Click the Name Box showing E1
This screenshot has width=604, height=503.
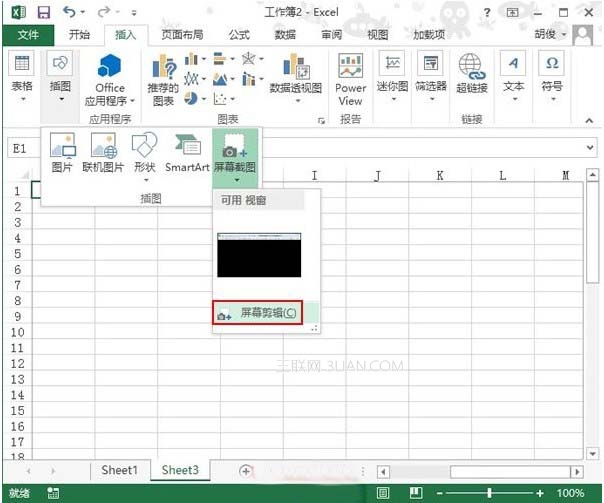[x=23, y=148]
